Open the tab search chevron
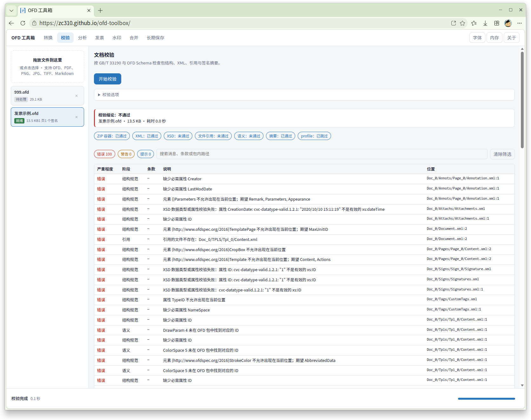This screenshot has width=531, height=420. click(11, 10)
